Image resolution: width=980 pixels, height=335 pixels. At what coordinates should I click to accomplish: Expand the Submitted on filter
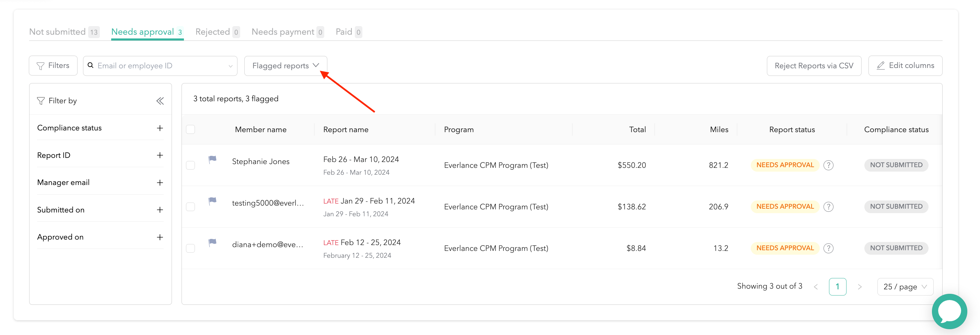click(160, 210)
